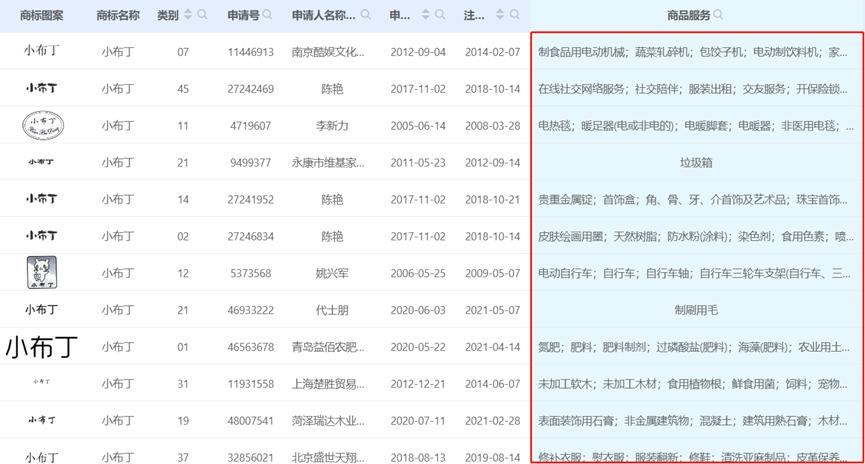Click applicant 陈艳 in row 27241952
865x464 pixels.
coord(332,200)
